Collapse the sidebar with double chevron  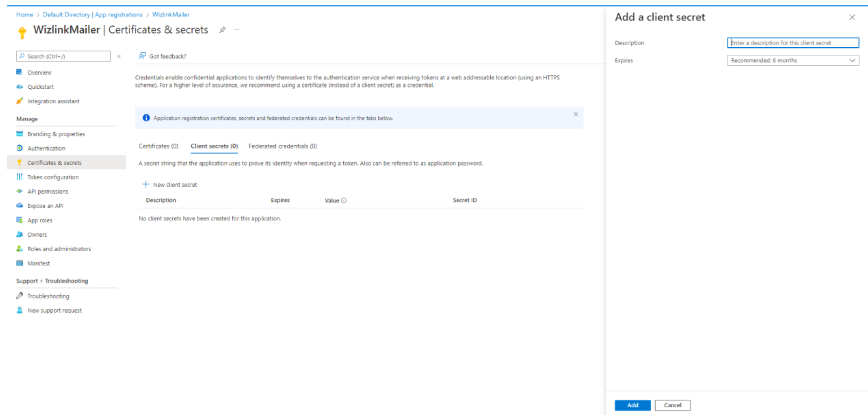[x=119, y=56]
